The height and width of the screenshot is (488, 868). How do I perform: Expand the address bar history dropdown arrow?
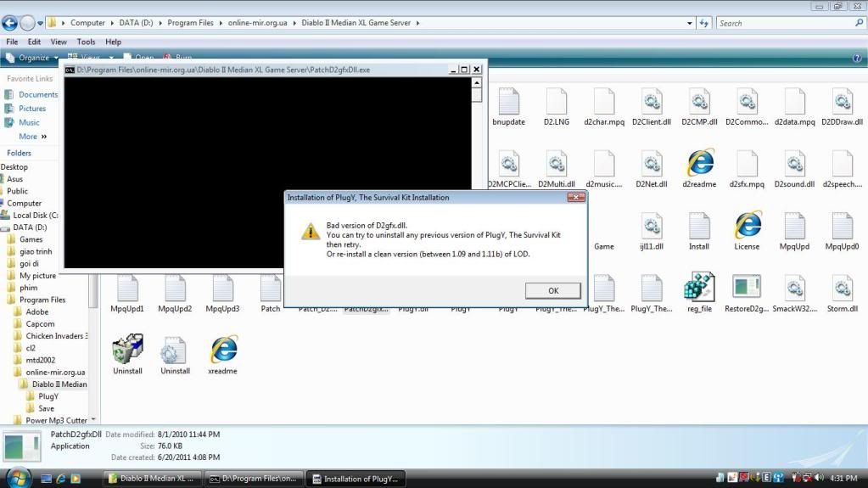click(689, 23)
